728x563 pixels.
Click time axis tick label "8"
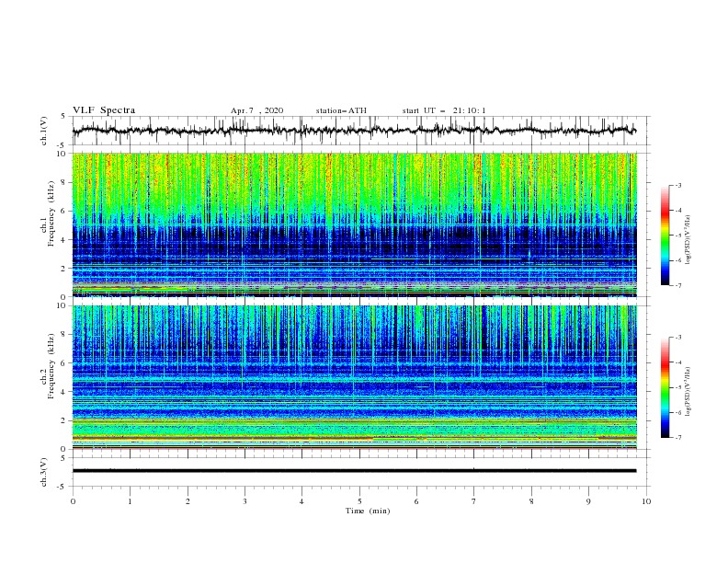531,501
